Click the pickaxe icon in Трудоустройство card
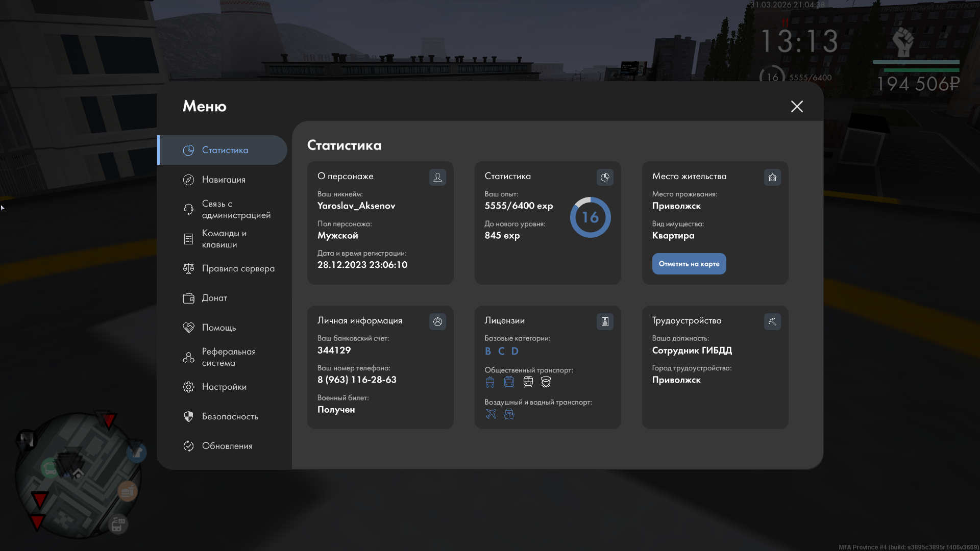980x551 pixels. (772, 321)
